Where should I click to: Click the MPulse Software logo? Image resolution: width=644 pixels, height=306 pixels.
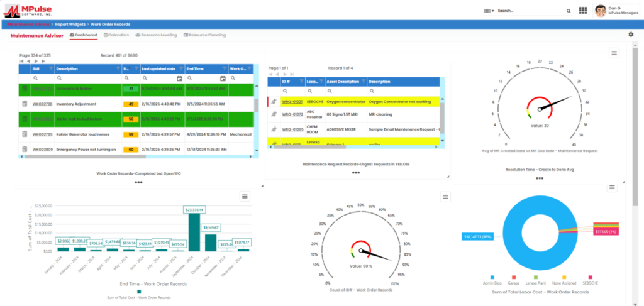28,11
